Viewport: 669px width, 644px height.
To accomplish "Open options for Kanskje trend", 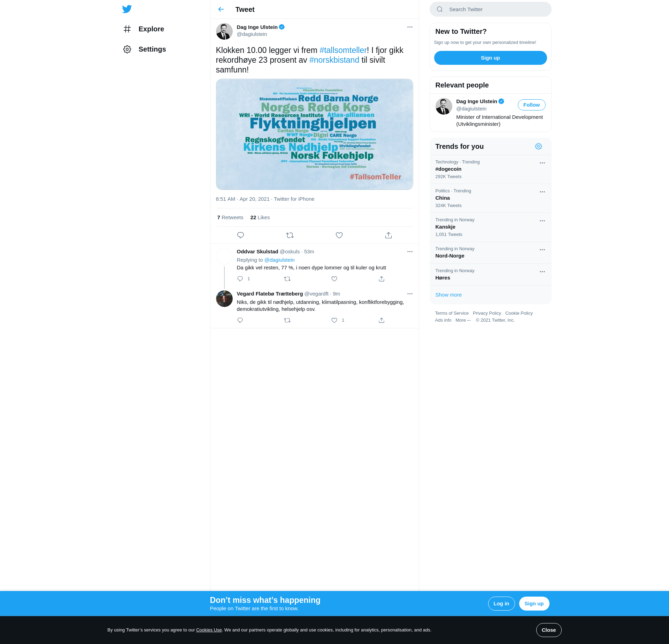I will coord(542,221).
